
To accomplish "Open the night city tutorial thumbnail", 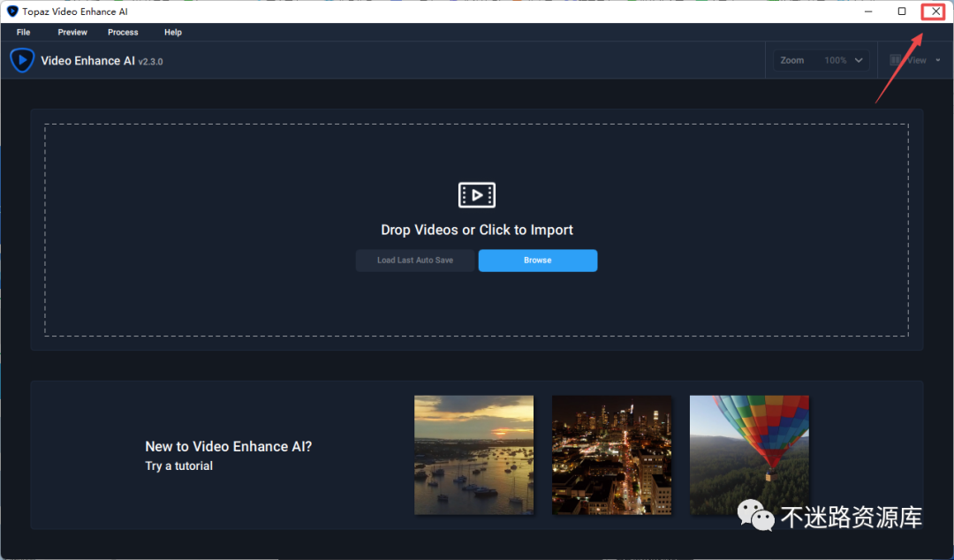I will pos(611,455).
